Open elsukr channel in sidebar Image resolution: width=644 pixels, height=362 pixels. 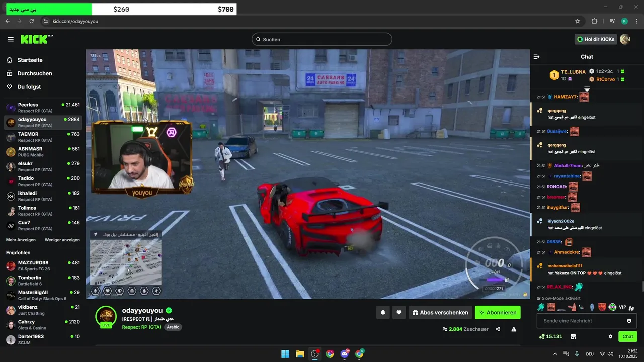click(x=43, y=166)
